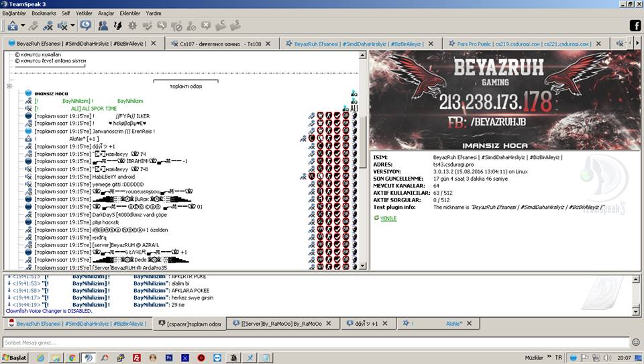Close the By_RaMoOo private chat tab

[x=329, y=324]
